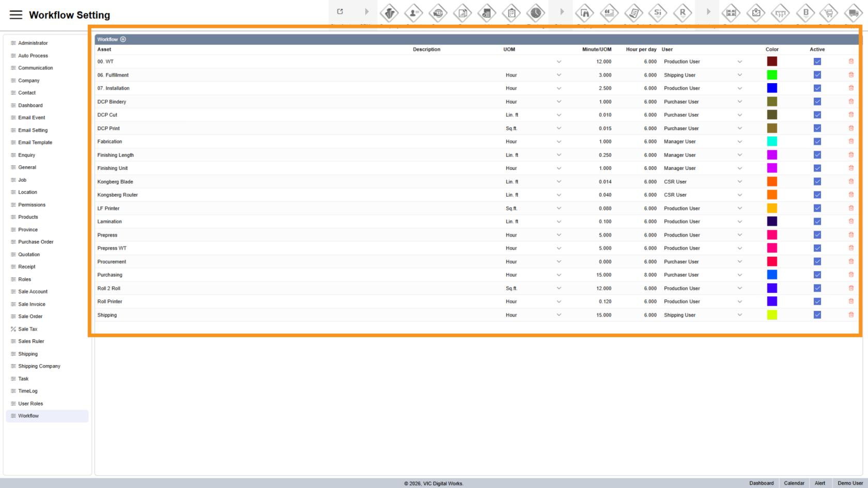Delete the DCP Bindery row
The image size is (868, 488).
pos(851,101)
